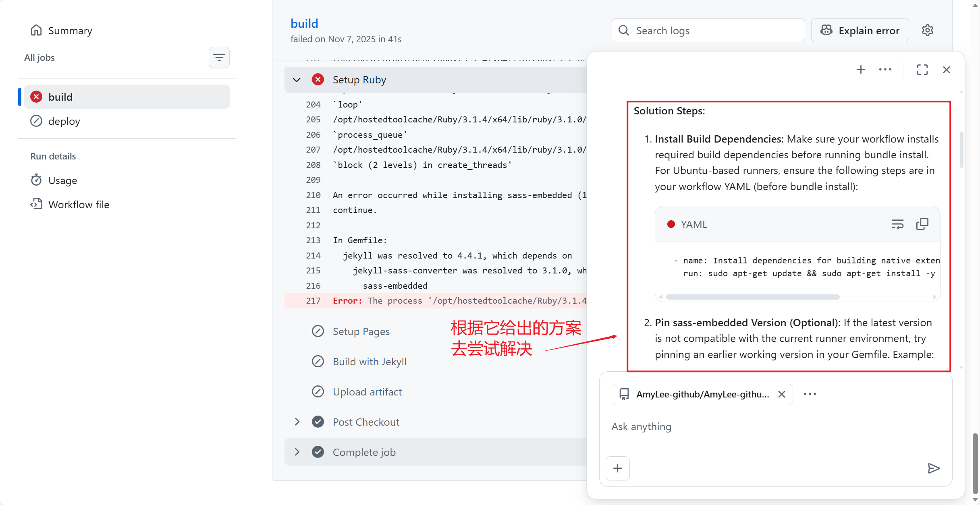The image size is (980, 505).
Task: Expand Copilot chat to fullscreen
Action: (922, 69)
